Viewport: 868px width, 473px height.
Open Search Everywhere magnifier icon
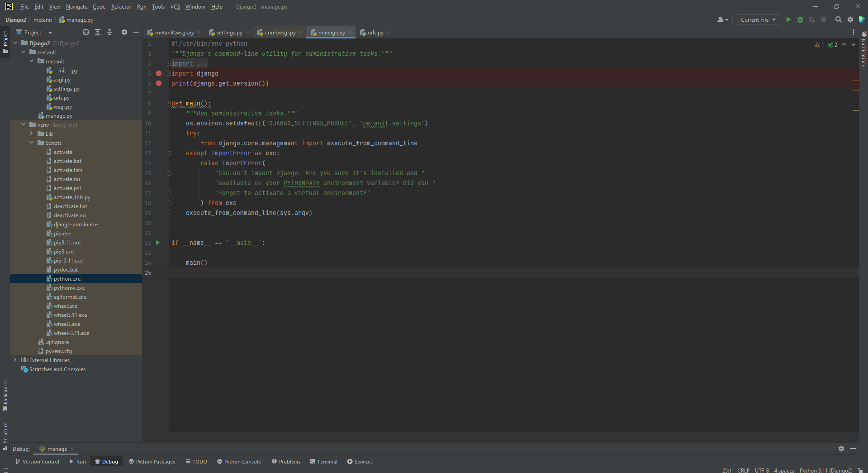(838, 19)
